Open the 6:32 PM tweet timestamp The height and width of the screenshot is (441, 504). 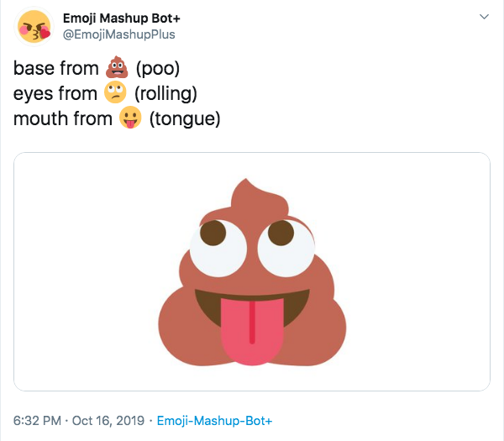tap(37, 421)
